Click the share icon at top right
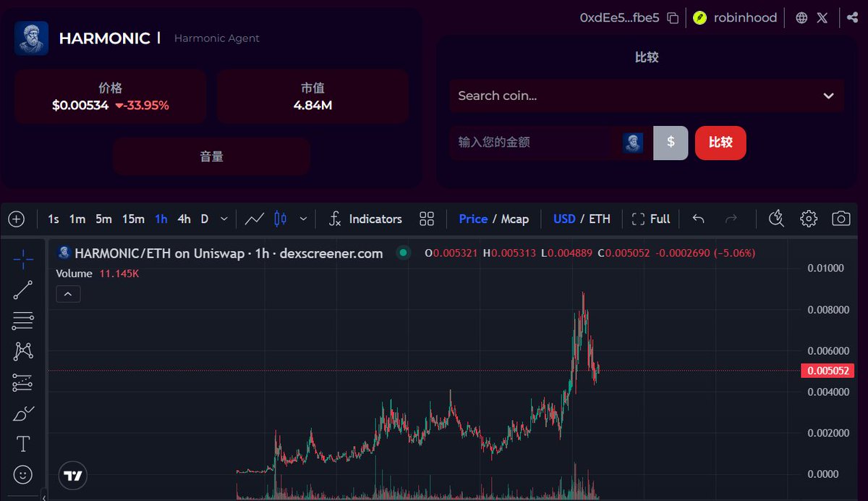This screenshot has width=868, height=501. click(x=852, y=17)
